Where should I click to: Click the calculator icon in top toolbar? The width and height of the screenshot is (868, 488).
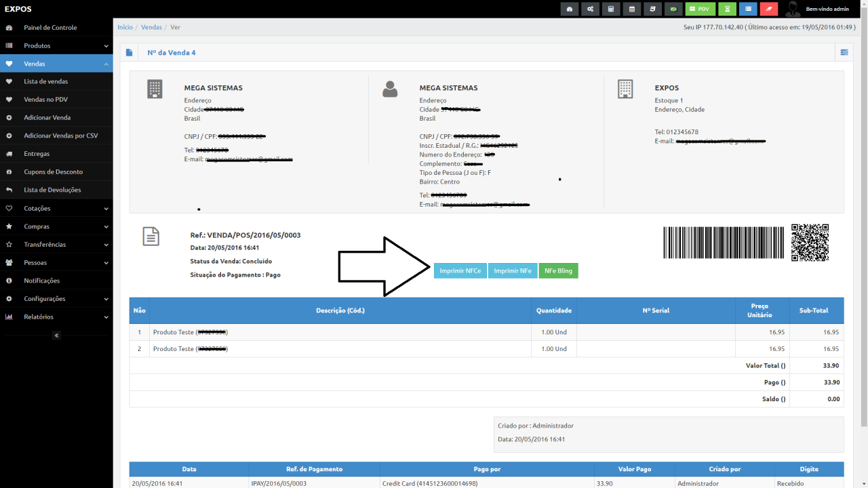(611, 9)
